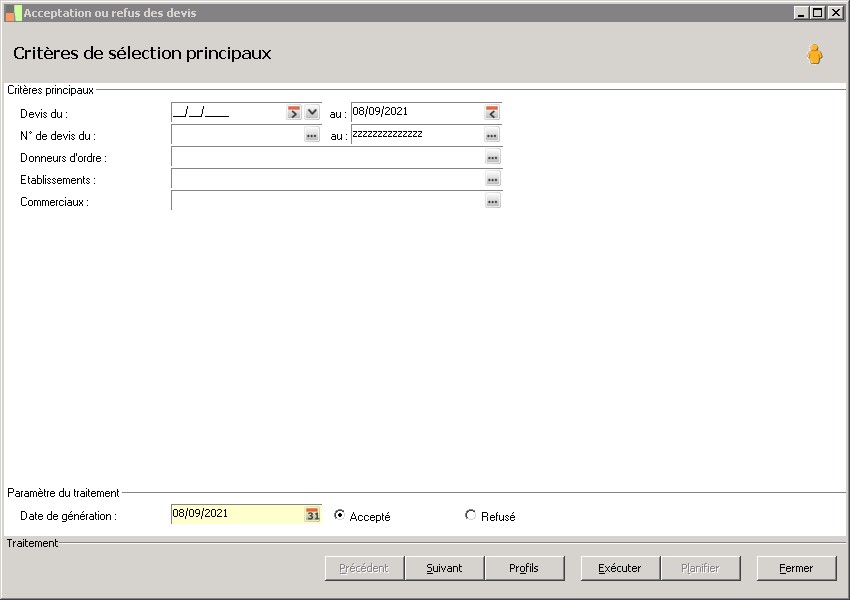The height and width of the screenshot is (600, 850).
Task: Run the process with Exécuter
Action: click(x=620, y=568)
